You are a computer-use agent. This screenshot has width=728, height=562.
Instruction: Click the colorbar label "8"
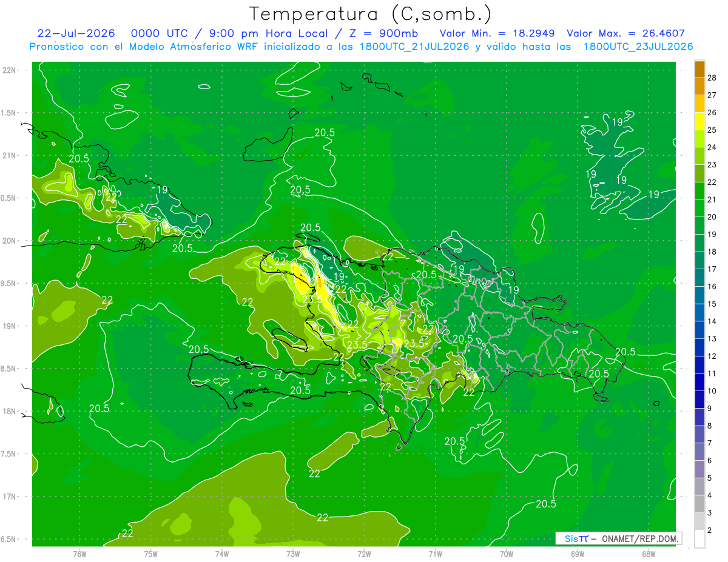pyautogui.click(x=710, y=426)
